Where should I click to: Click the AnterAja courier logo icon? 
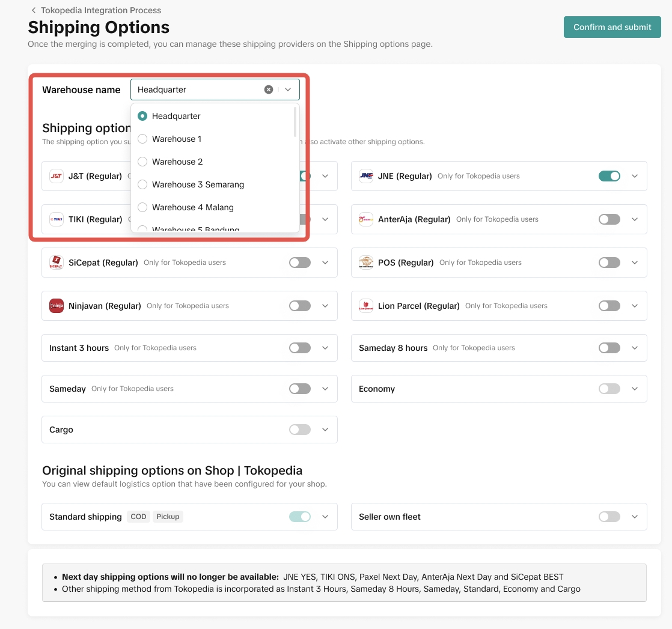click(366, 219)
